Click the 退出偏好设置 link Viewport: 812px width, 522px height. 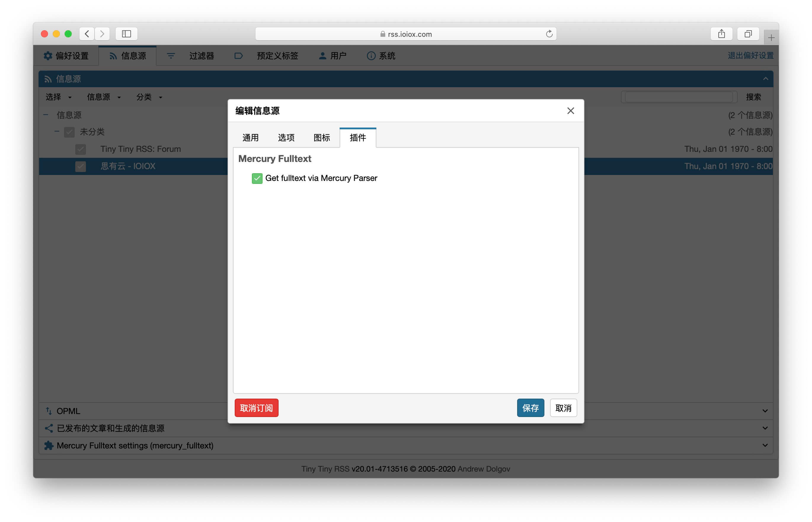750,55
